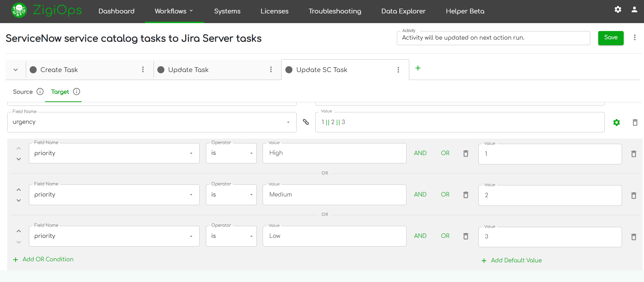The image size is (644, 282).
Task: Click the Low condition value field
Action: [335, 236]
